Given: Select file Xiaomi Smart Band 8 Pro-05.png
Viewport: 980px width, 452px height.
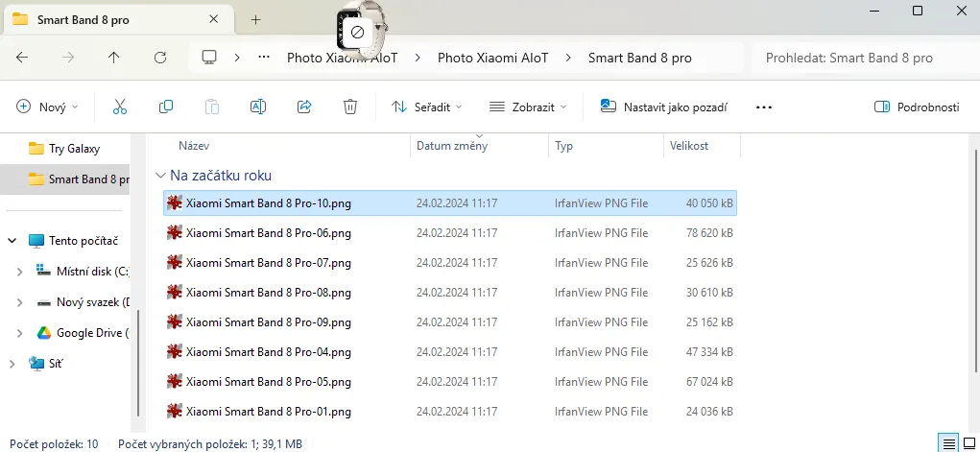Looking at the screenshot, I should [x=450, y=381].
